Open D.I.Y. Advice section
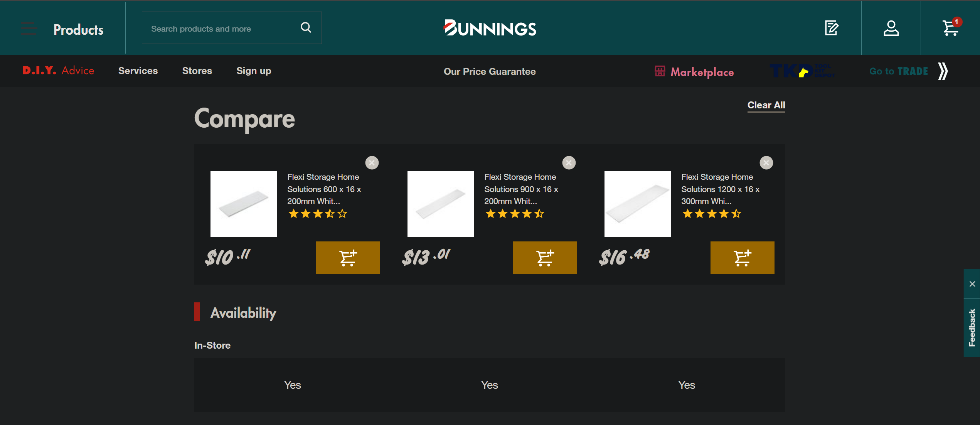This screenshot has width=980, height=425. click(x=58, y=71)
